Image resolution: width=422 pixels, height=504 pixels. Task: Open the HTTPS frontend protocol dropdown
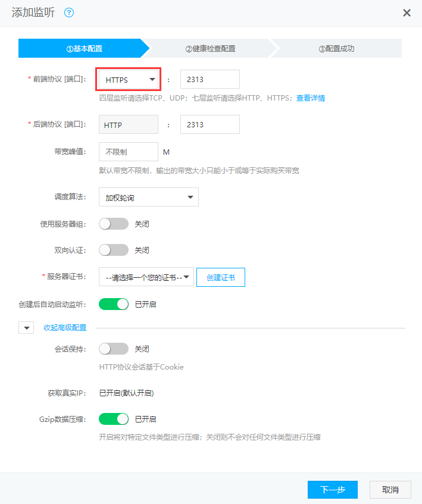point(130,79)
